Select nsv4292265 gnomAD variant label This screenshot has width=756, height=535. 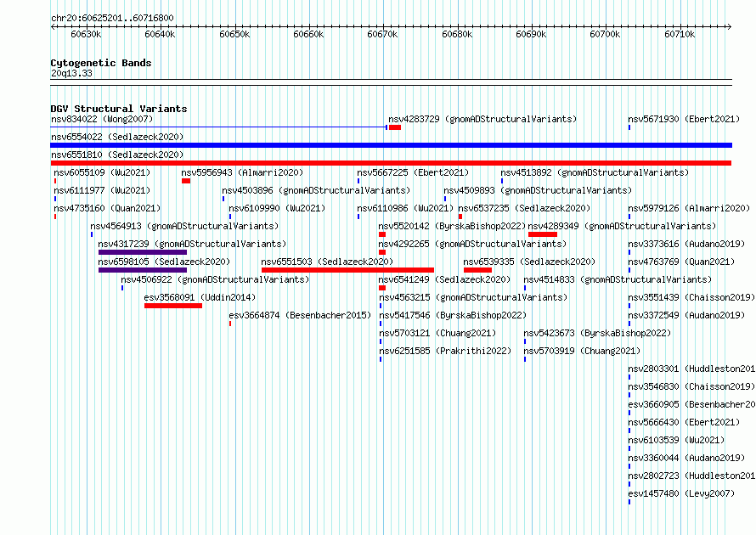[472, 244]
